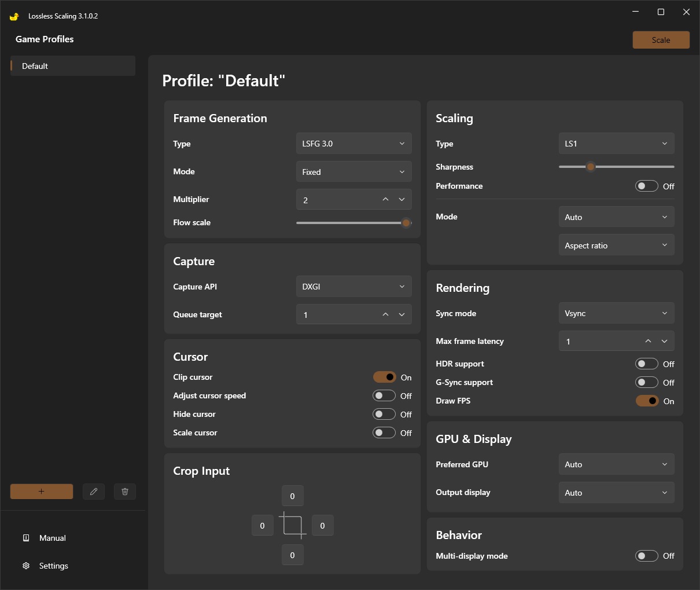This screenshot has width=700, height=590.
Task: Select the Default profile in sidebar
Action: tap(73, 66)
